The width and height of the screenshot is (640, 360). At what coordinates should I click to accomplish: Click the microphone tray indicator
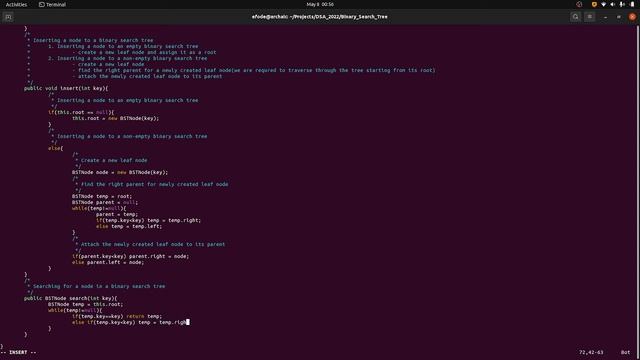622,4
